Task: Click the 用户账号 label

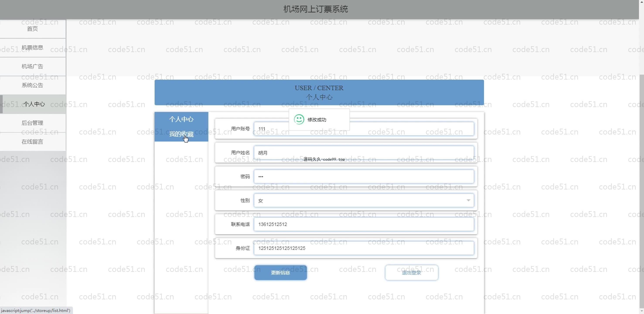Action: tap(240, 129)
